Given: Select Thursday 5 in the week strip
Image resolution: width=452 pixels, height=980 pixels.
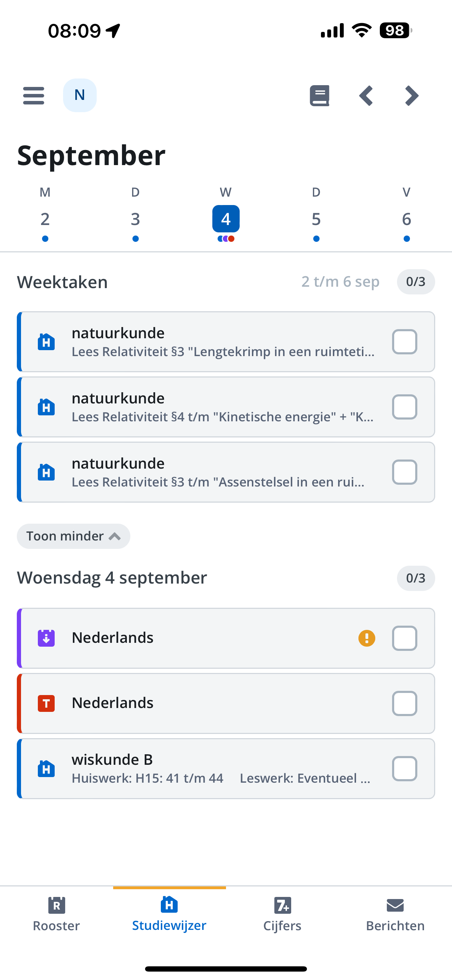Looking at the screenshot, I should (x=316, y=219).
